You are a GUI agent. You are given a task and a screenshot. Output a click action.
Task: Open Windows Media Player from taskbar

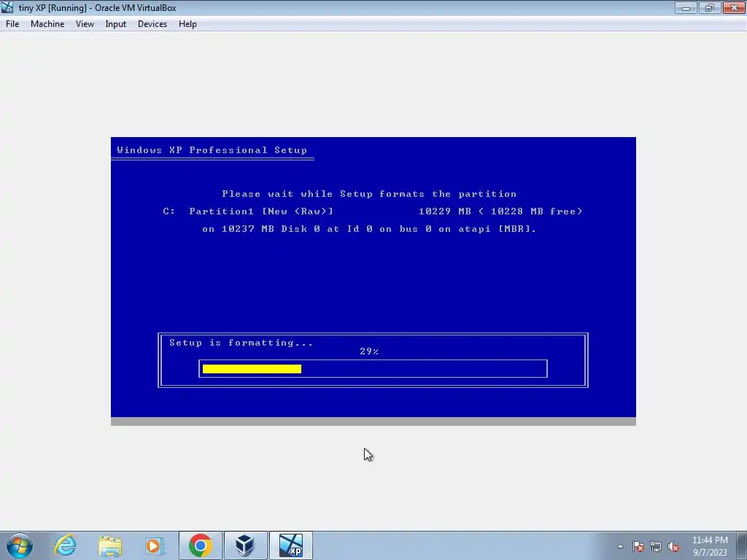tap(155, 545)
